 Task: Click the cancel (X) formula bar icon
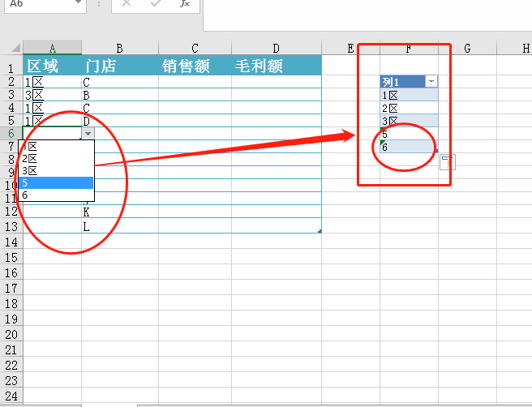[x=127, y=3]
